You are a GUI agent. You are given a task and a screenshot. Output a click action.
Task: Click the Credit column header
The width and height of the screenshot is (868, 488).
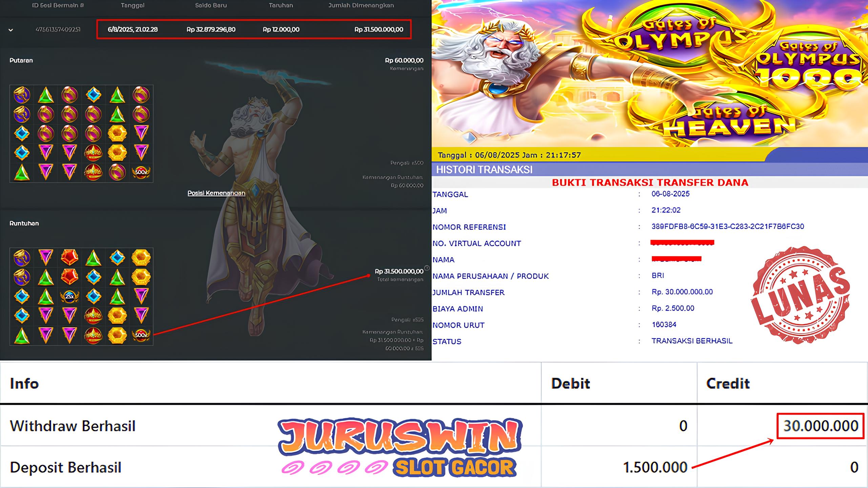tap(728, 384)
